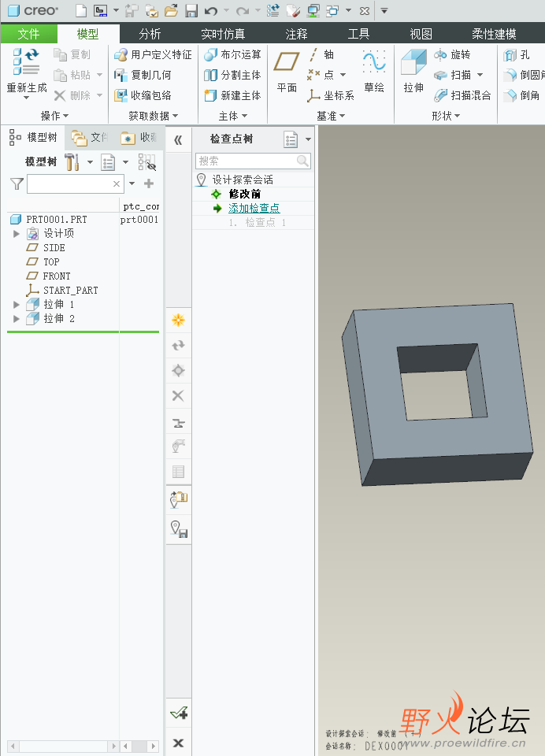This screenshot has height=756, width=545.
Task: Open the 操作 group dropdown
Action: tap(54, 116)
